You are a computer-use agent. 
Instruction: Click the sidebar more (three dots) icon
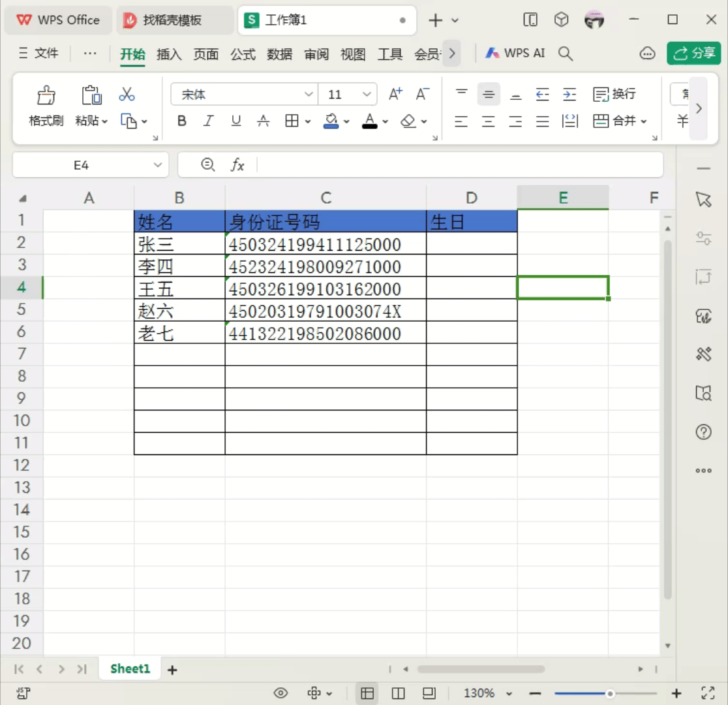pos(703,471)
